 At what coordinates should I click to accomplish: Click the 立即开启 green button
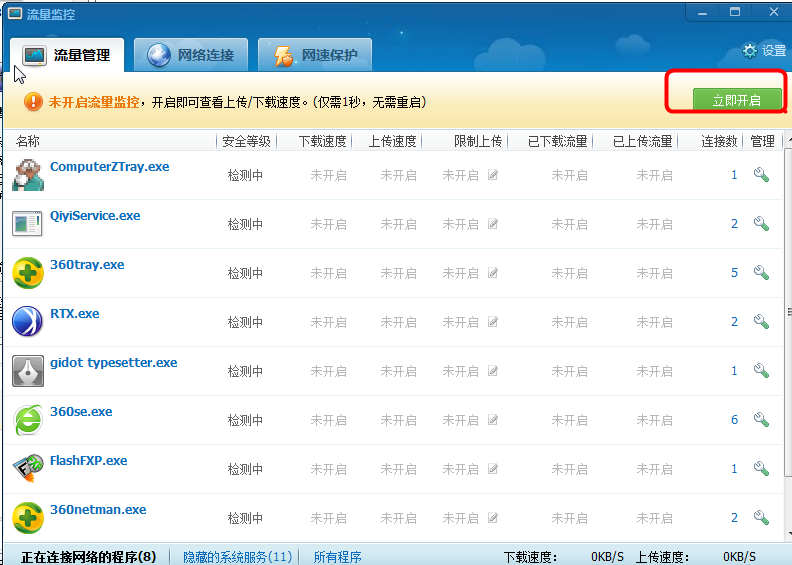tap(737, 99)
